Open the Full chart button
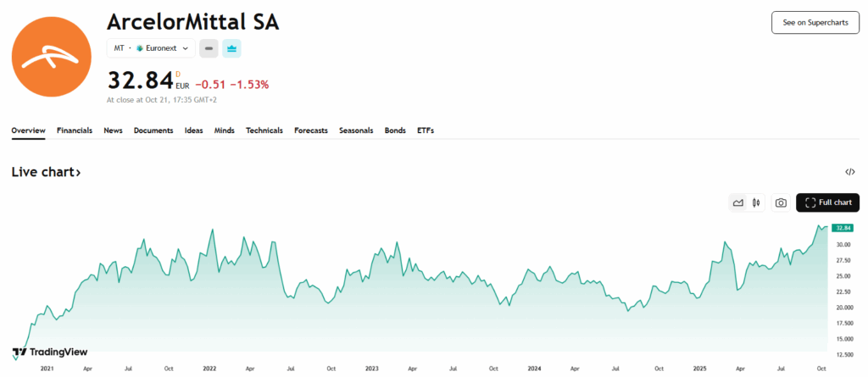Image resolution: width=868 pixels, height=377 pixels. coord(827,202)
